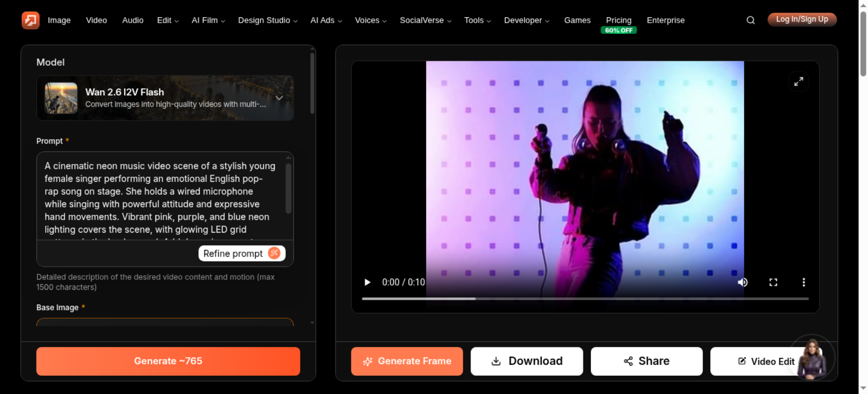
Task: Open the Pricing page
Action: [618, 20]
